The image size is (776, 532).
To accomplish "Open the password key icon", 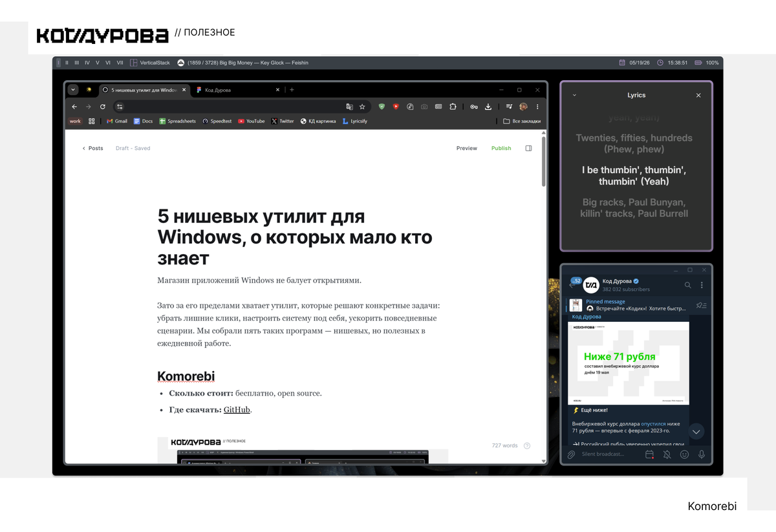I will (474, 107).
